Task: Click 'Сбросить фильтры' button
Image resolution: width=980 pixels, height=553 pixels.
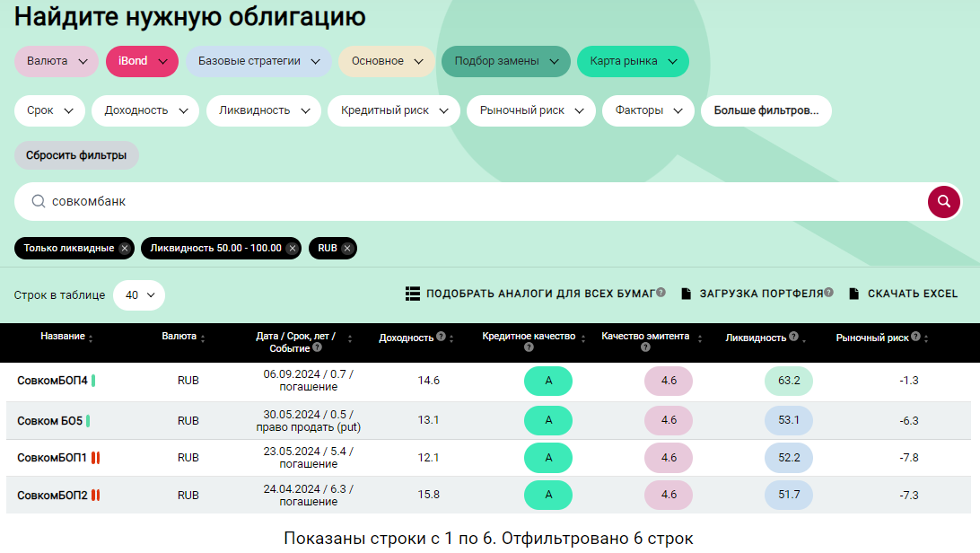Action: pyautogui.click(x=76, y=155)
